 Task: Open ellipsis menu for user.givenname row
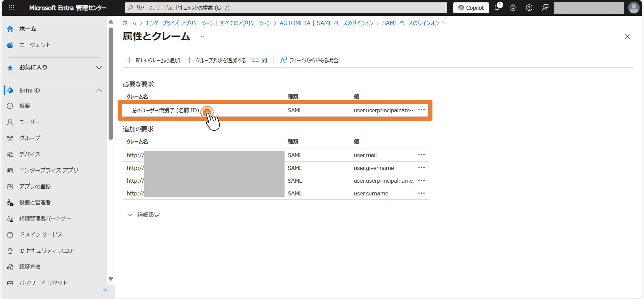tap(421, 168)
